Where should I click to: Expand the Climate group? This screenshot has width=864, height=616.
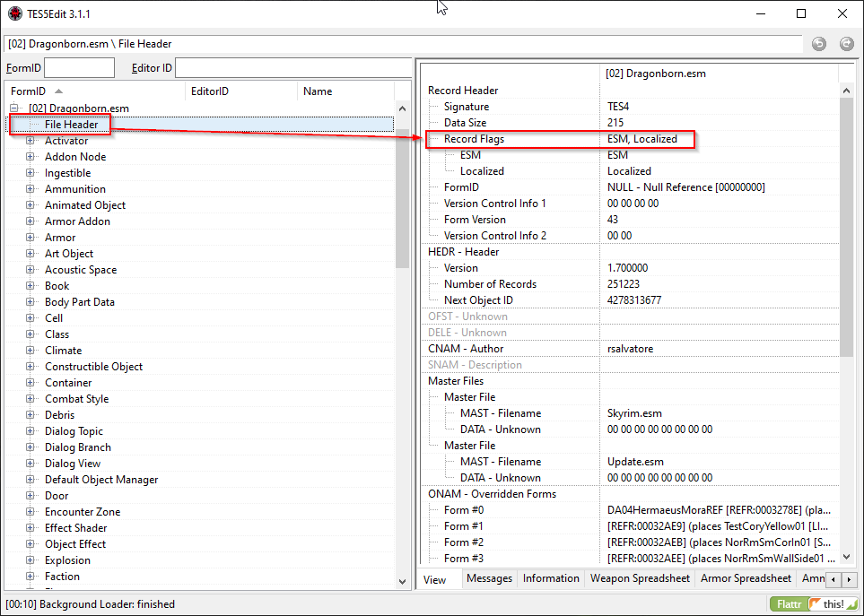pyautogui.click(x=31, y=350)
